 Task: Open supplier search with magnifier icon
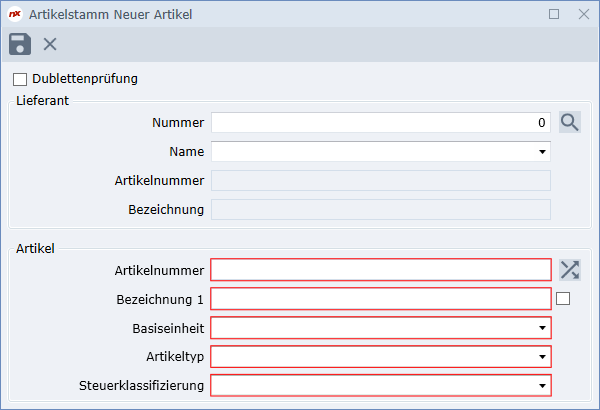(x=570, y=123)
